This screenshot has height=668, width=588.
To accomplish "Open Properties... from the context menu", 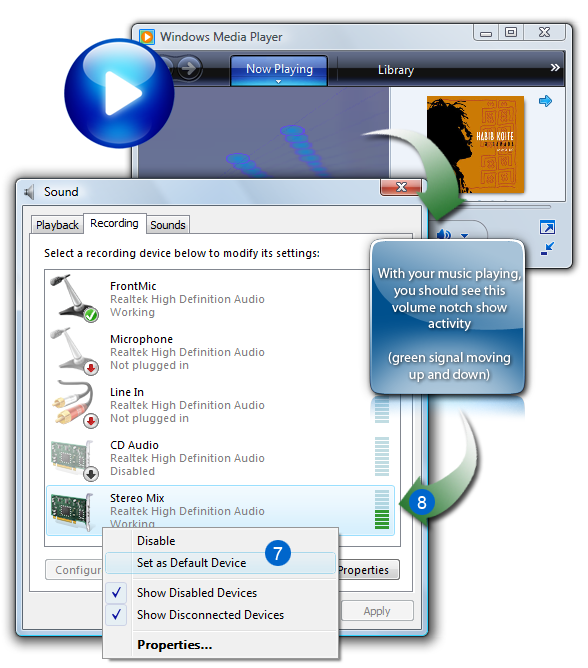I will (x=175, y=645).
